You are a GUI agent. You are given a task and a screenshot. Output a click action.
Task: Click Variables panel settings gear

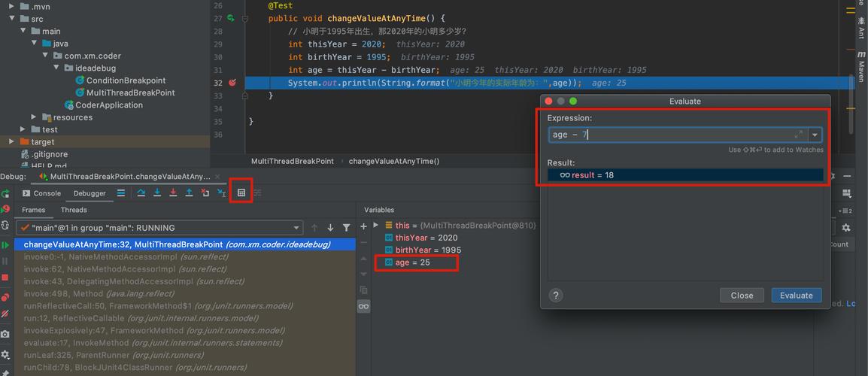(846, 228)
